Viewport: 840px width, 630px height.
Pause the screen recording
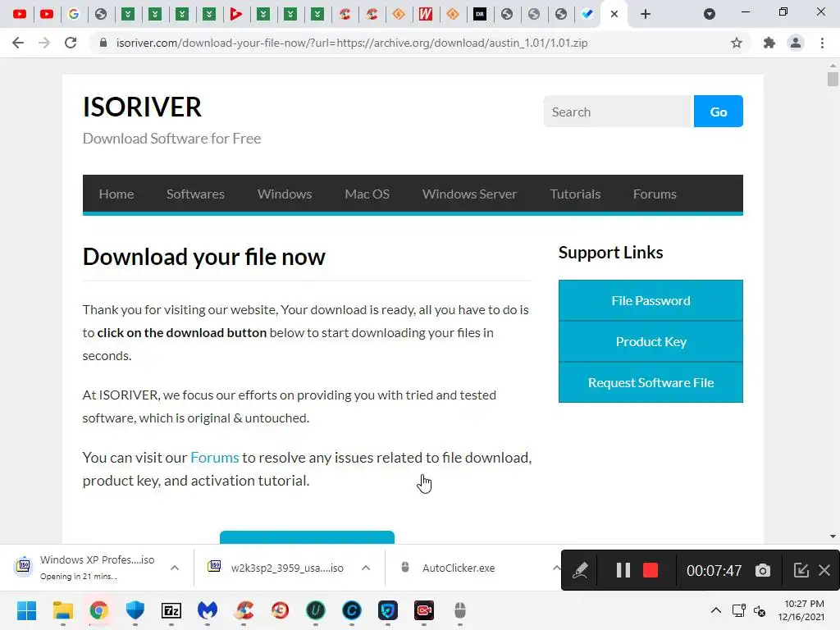click(623, 571)
